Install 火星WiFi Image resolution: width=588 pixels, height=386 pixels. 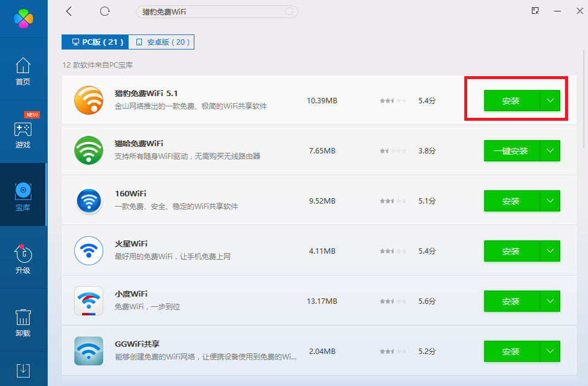pyautogui.click(x=512, y=251)
